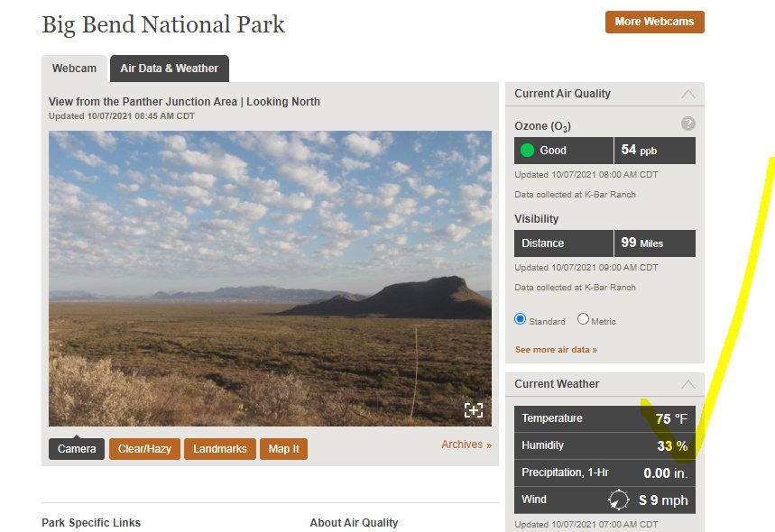Click the Map It button
775x532 pixels.
point(283,448)
